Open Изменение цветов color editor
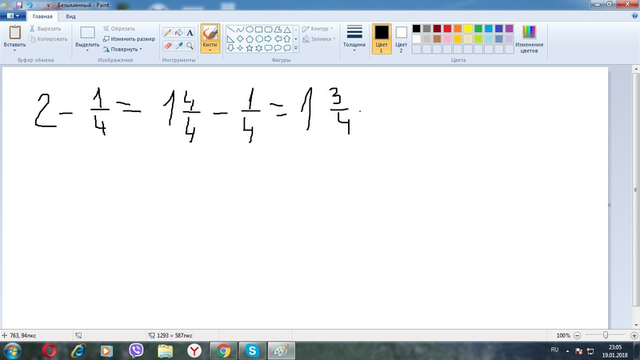This screenshot has height=360, width=640. pyautogui.click(x=529, y=39)
